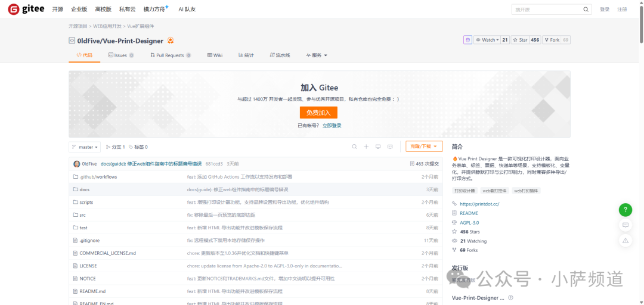
Task: Click the code icon before 0ldFive/Vue-Print-Designer title
Action: (x=72, y=41)
